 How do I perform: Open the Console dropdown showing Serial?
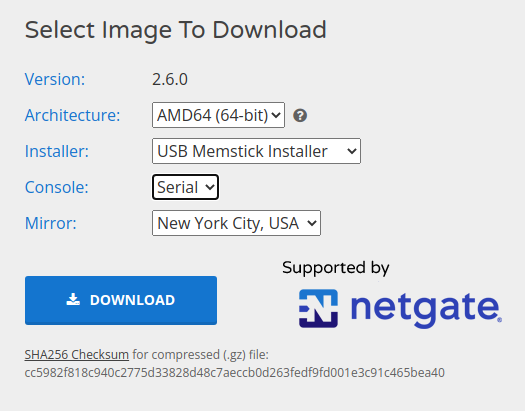185,187
